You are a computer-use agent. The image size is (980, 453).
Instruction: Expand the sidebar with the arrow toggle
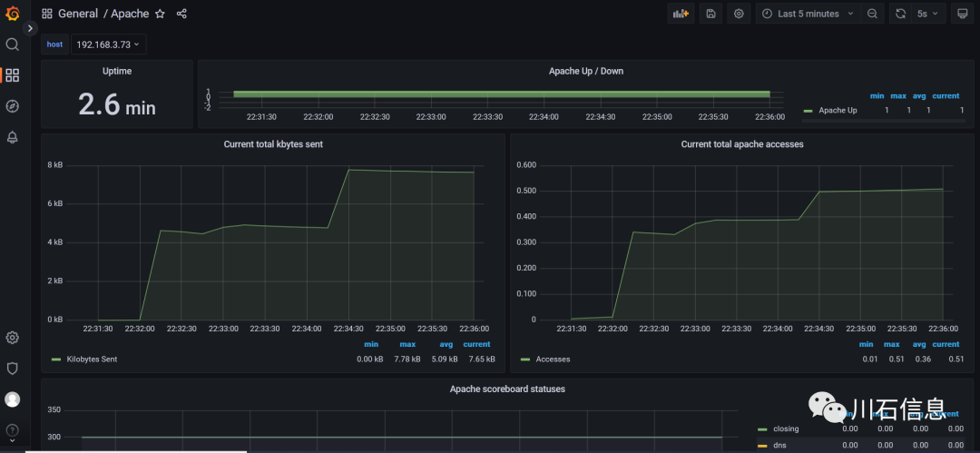click(x=30, y=28)
